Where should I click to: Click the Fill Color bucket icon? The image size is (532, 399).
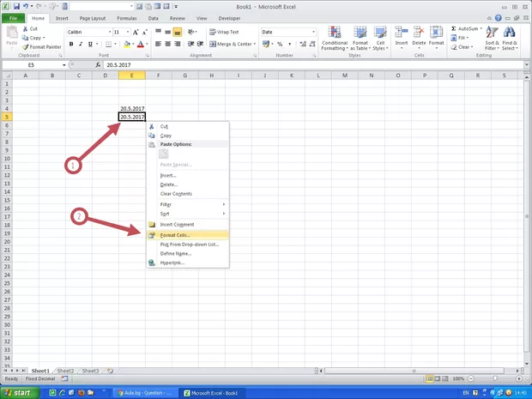tap(127, 44)
